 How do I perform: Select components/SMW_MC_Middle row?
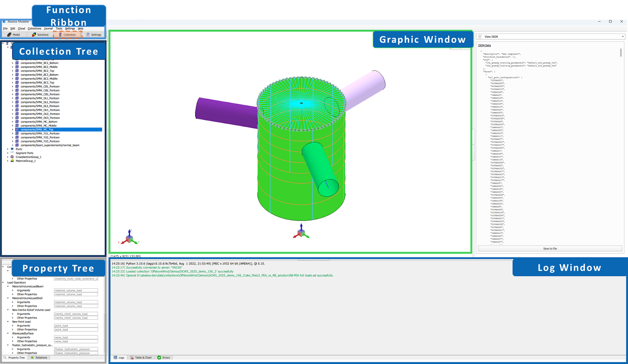(x=38, y=126)
